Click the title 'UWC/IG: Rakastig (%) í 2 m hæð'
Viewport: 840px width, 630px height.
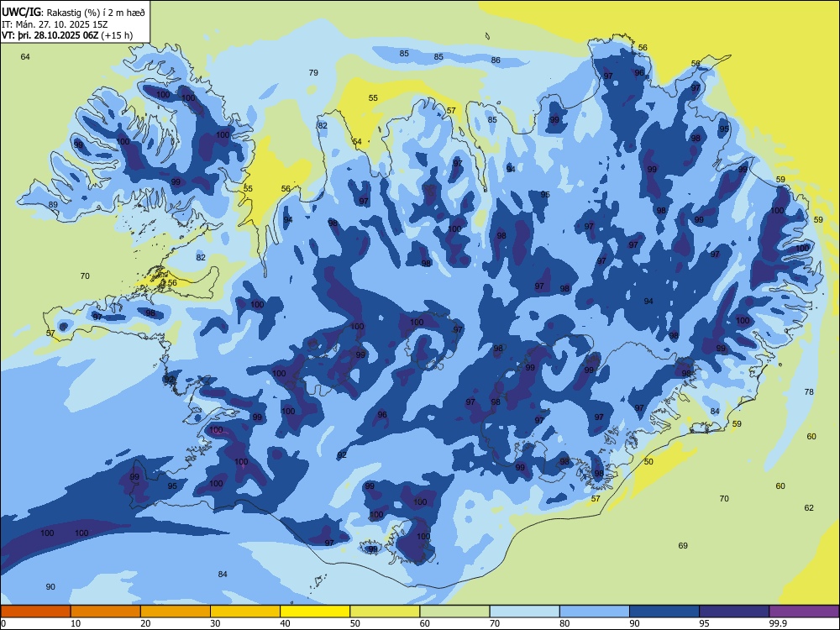(73, 12)
